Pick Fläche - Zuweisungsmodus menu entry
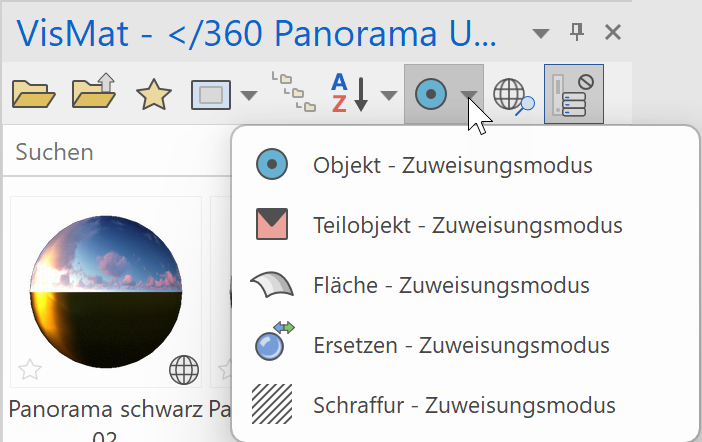The height and width of the screenshot is (442, 702). coord(451,285)
